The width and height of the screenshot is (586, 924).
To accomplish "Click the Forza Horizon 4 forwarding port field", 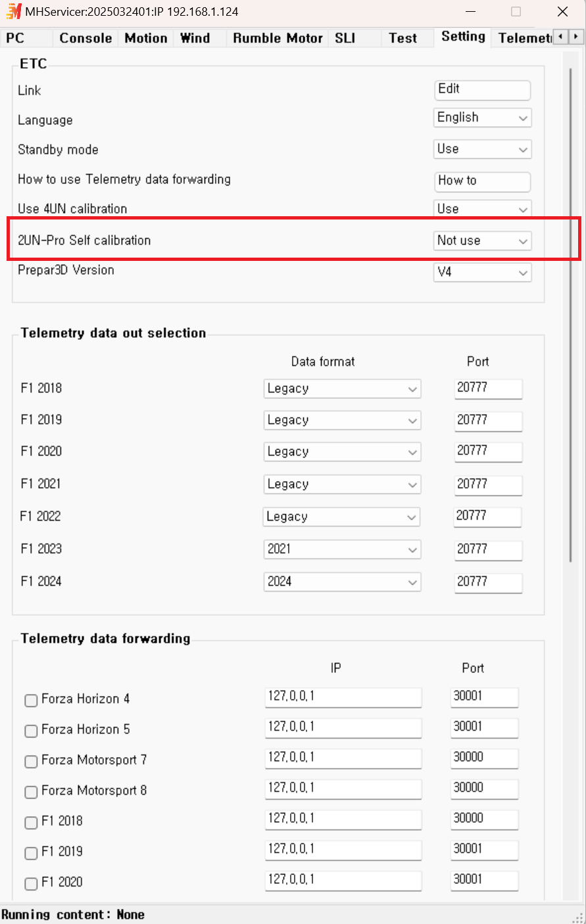I will pyautogui.click(x=485, y=697).
